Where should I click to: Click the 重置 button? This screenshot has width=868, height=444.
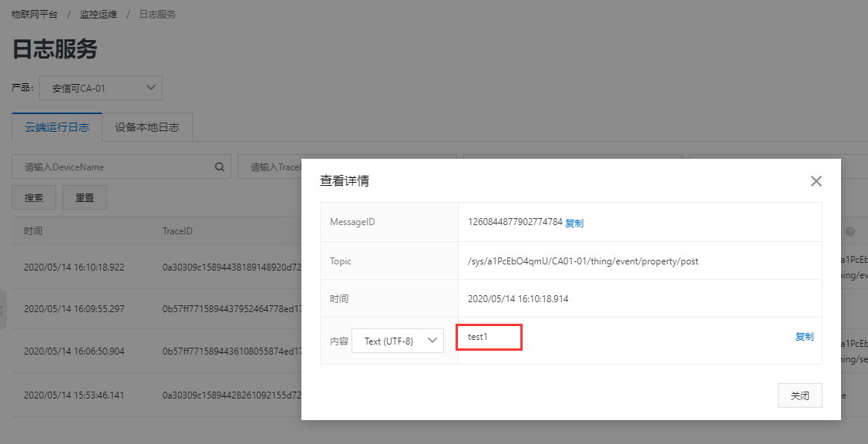coord(85,197)
